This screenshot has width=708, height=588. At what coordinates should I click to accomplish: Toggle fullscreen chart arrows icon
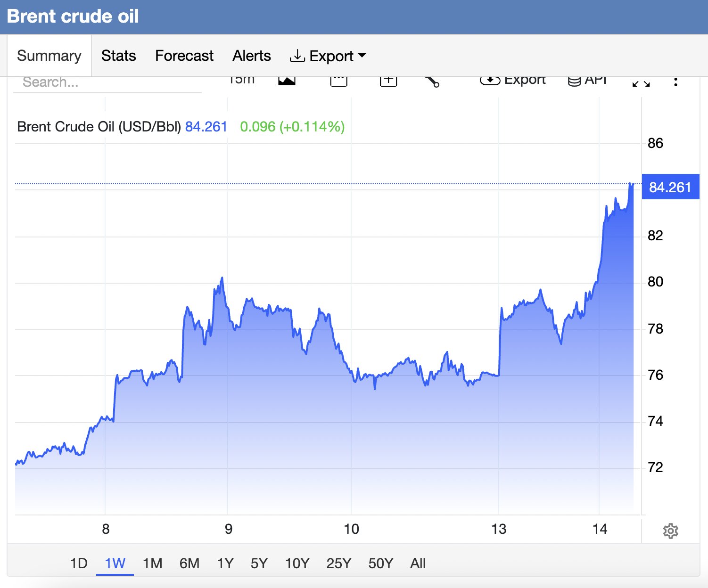641,83
